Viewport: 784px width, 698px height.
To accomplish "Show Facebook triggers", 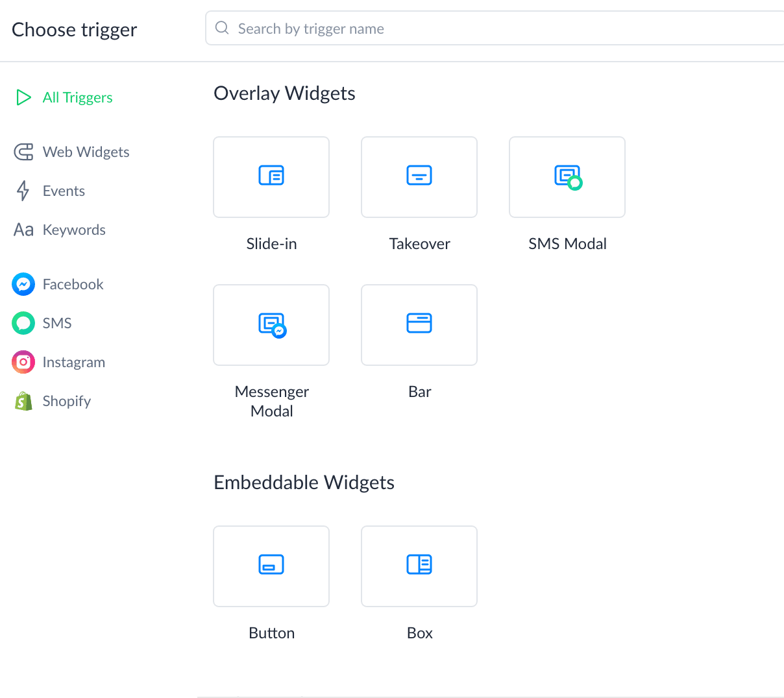I will click(73, 284).
